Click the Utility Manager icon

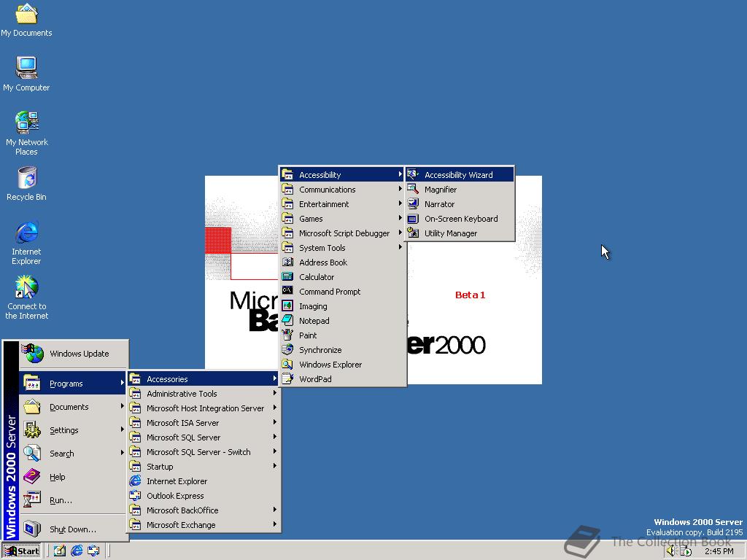(x=413, y=233)
